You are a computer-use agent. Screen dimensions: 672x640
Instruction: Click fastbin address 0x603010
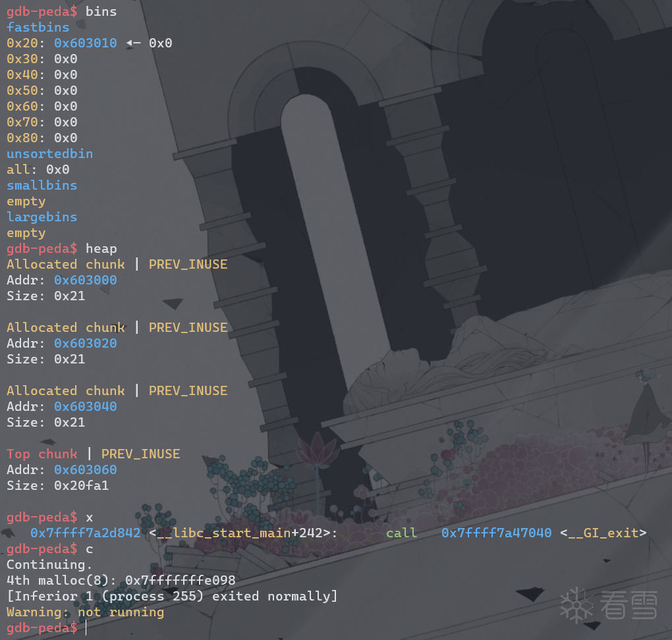click(x=85, y=43)
